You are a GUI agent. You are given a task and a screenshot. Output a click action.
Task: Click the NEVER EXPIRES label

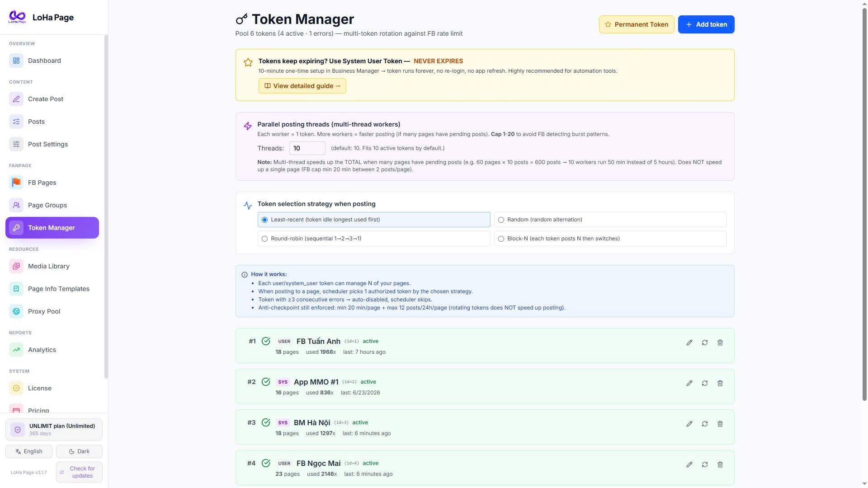click(x=438, y=61)
